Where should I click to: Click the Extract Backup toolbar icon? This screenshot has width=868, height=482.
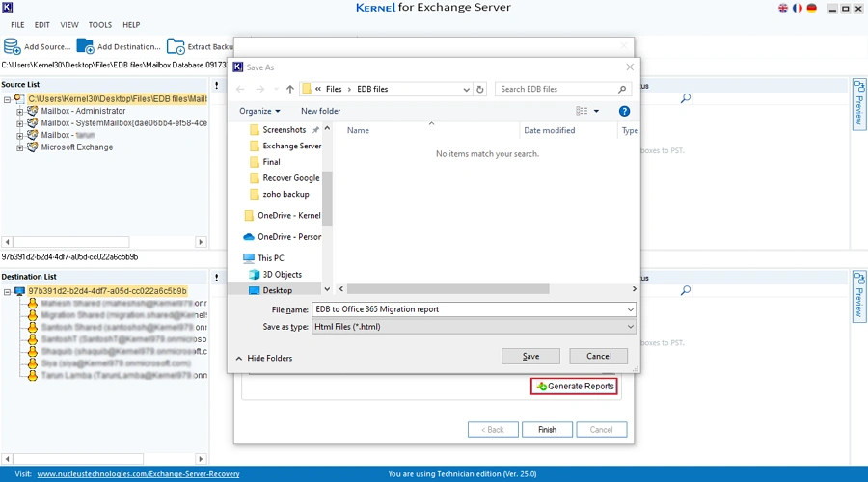click(176, 46)
